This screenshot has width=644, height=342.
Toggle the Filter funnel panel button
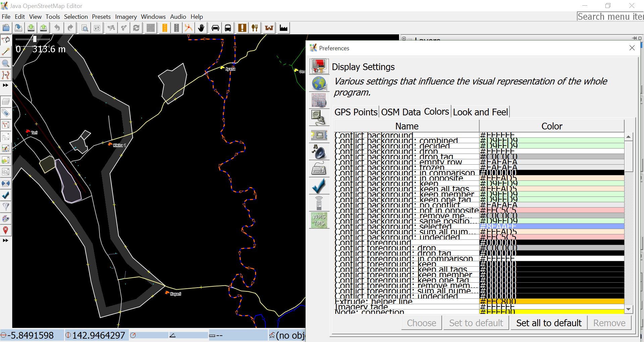(x=6, y=207)
